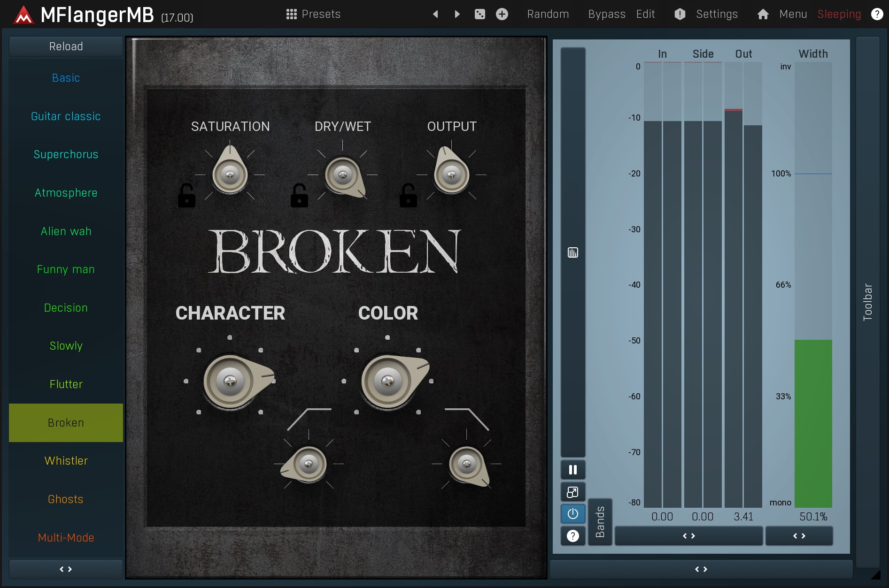Open the question mark help in title bar

(x=877, y=14)
